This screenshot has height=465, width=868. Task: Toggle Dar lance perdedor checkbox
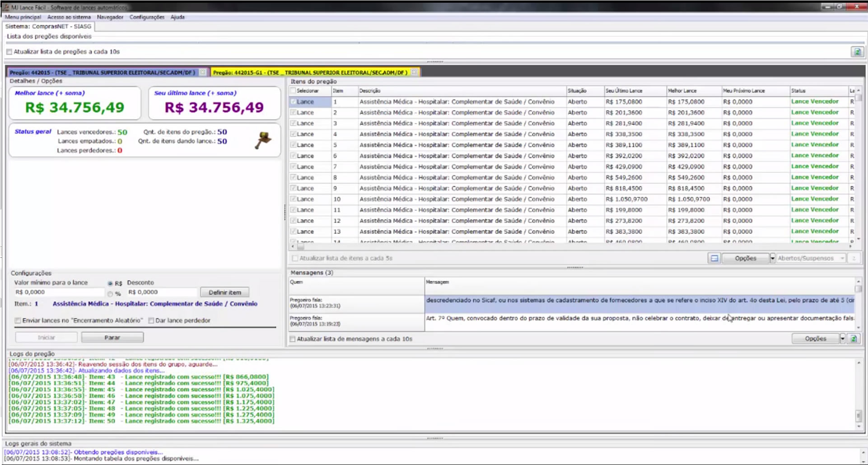coord(151,321)
